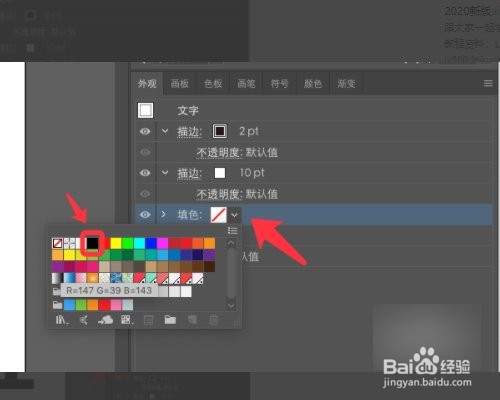Pick the orange radial gradient swatch

pyautogui.click(x=92, y=278)
